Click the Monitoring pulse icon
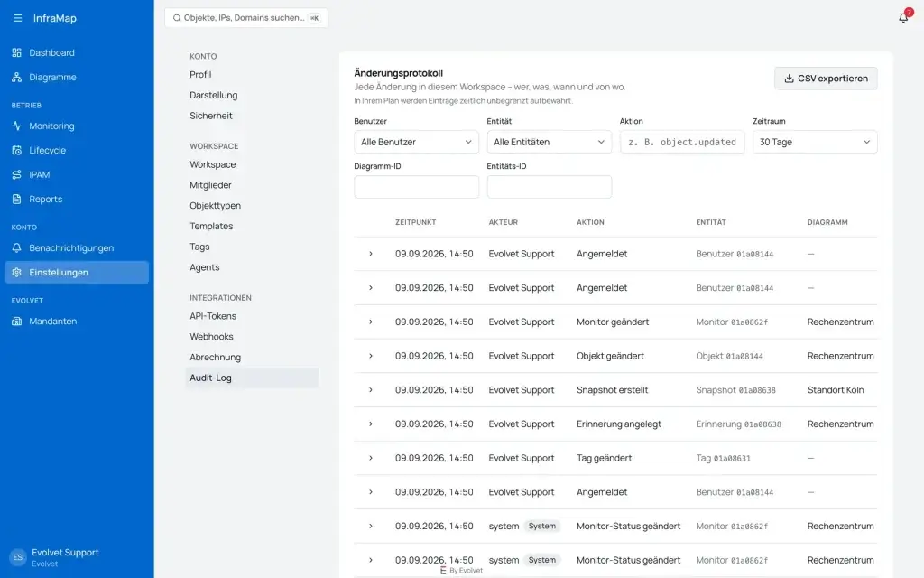The height and width of the screenshot is (578, 924). tap(16, 126)
